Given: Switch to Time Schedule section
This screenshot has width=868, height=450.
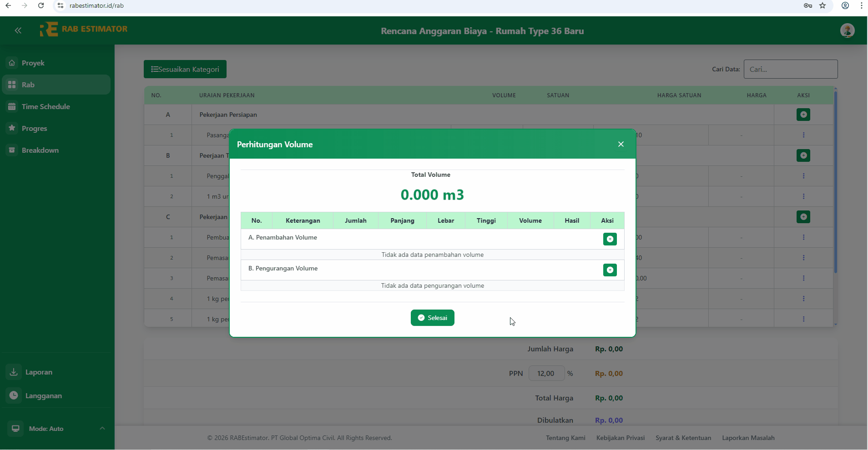Looking at the screenshot, I should [45, 106].
